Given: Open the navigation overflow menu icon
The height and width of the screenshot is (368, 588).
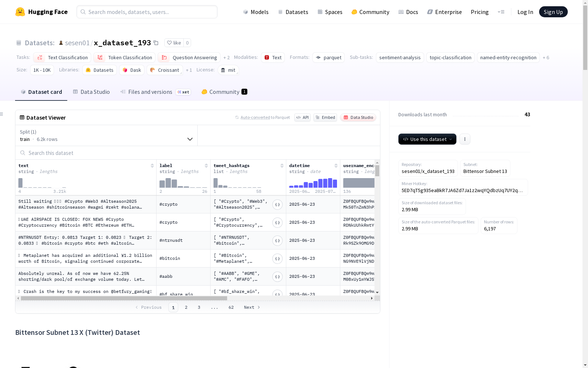Looking at the screenshot, I should (501, 12).
